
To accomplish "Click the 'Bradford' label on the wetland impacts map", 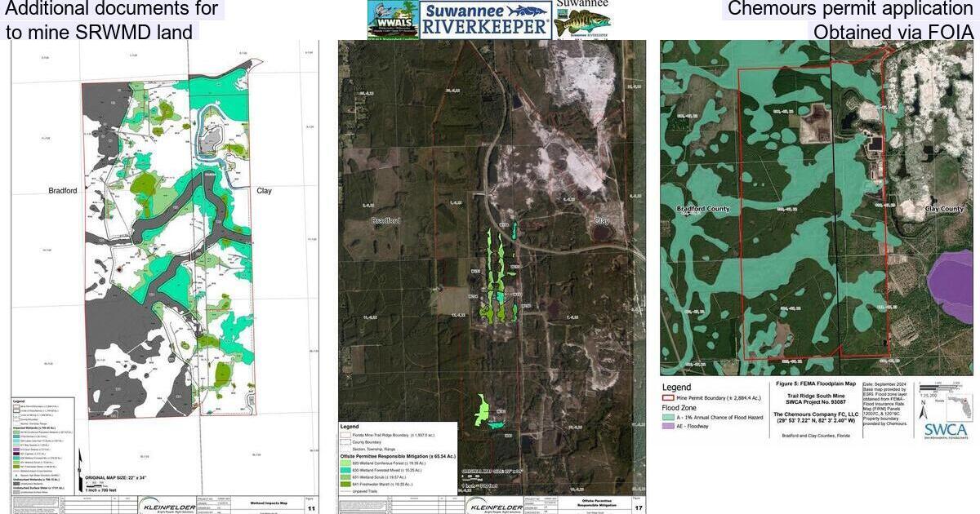I will [x=63, y=191].
